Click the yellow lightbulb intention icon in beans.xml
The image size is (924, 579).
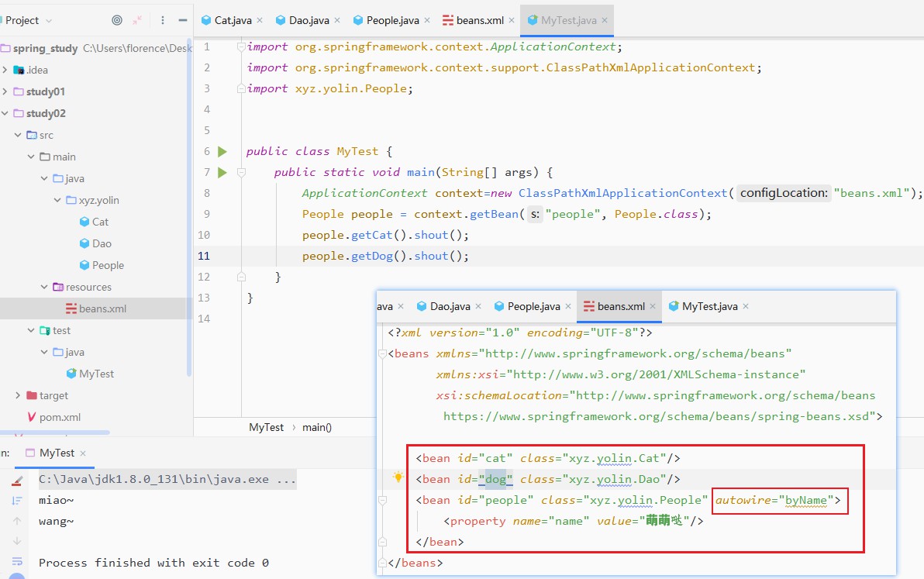pyautogui.click(x=398, y=478)
